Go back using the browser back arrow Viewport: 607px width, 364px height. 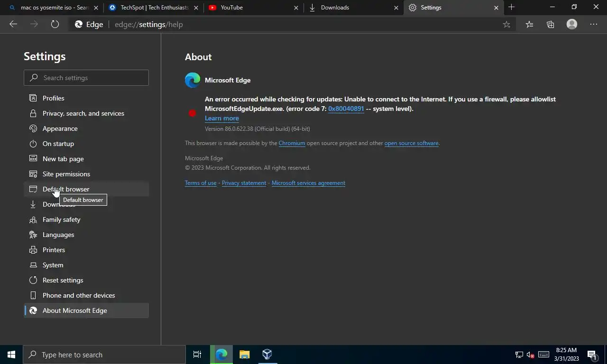click(x=13, y=24)
